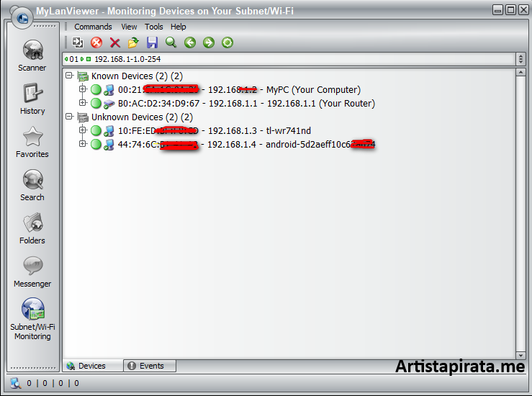This screenshot has height=396, width=532.
Task: Collapse the Known Devices group
Action: [x=69, y=76]
